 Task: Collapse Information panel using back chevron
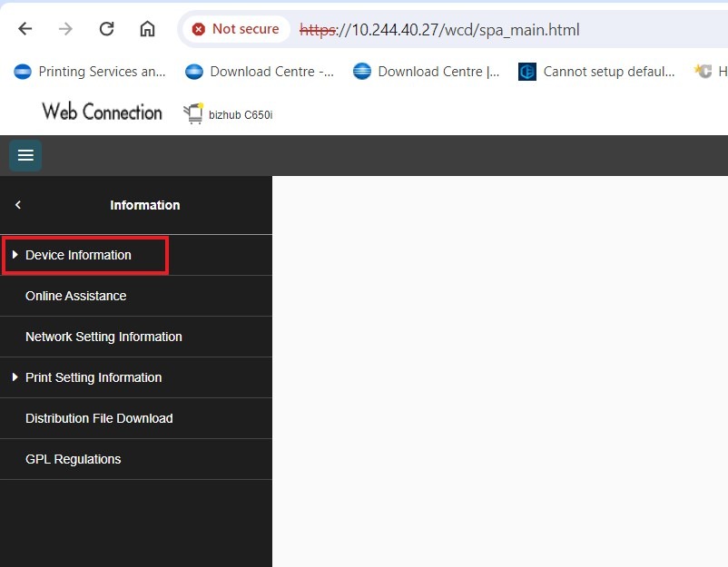pyautogui.click(x=18, y=205)
